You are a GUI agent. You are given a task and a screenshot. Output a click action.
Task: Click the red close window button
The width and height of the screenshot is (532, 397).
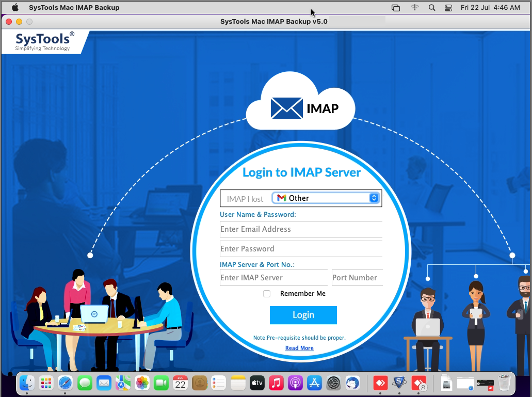pos(9,22)
